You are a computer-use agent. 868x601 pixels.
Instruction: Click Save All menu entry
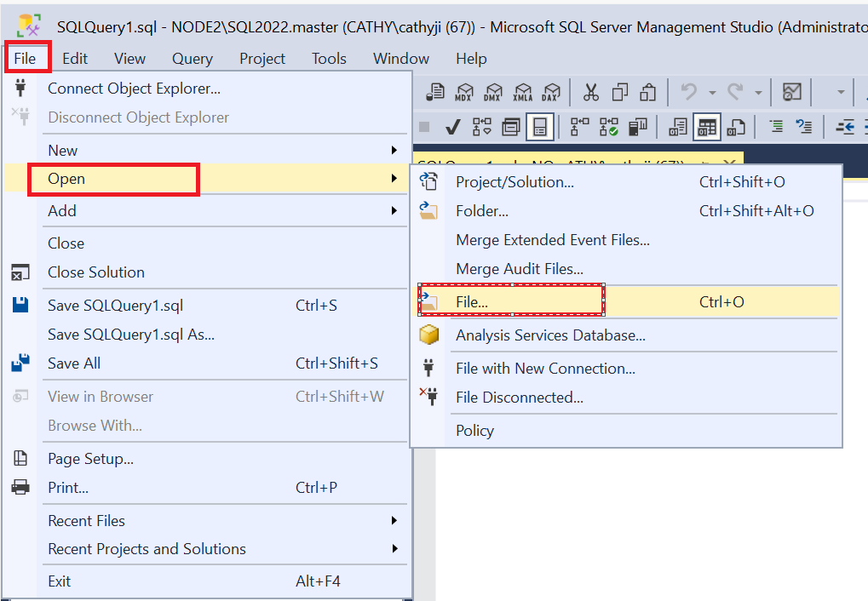206,363
